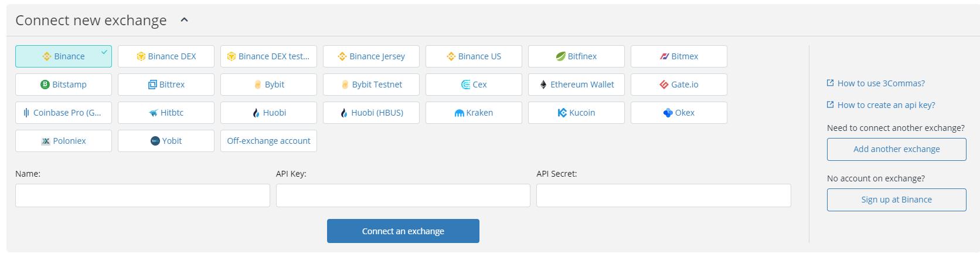Select the Ethereum Wallet option
This screenshot has height=253, width=980.
(x=576, y=85)
